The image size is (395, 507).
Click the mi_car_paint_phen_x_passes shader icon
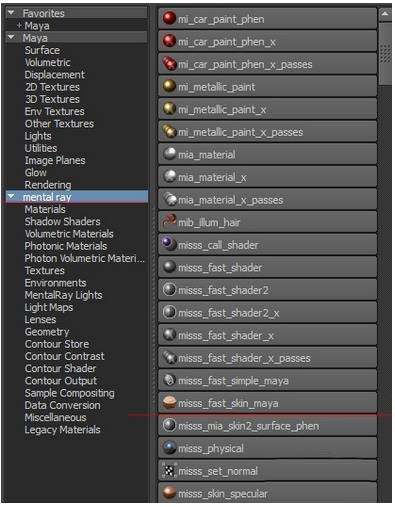click(169, 64)
